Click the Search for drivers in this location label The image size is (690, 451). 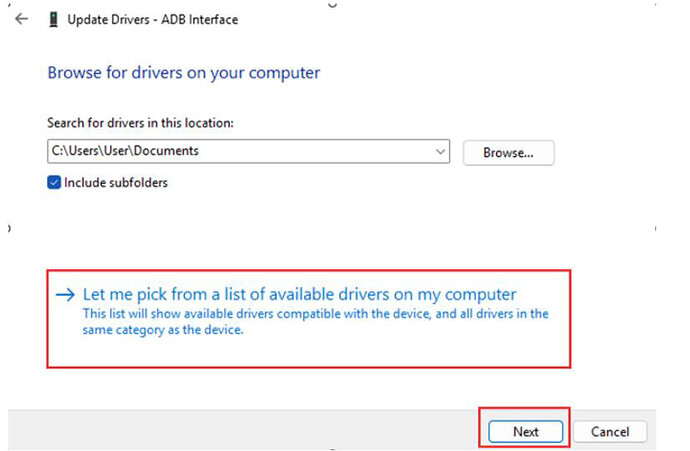tap(140, 123)
